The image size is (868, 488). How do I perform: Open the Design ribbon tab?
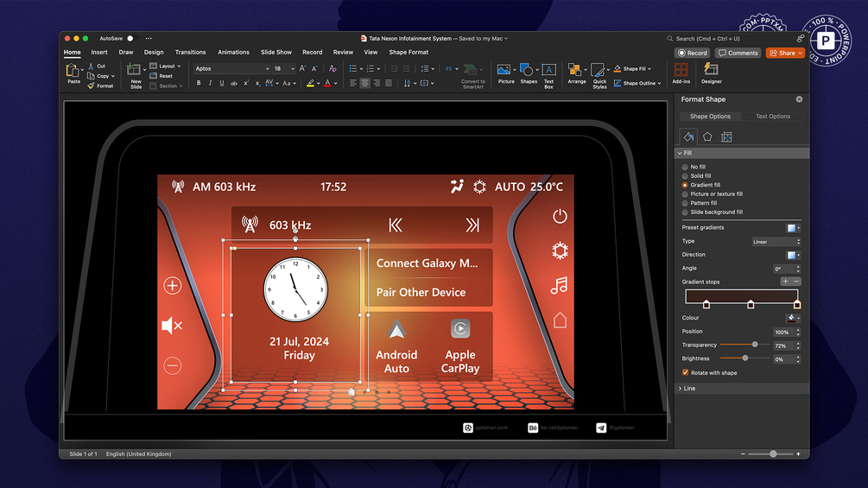[154, 52]
